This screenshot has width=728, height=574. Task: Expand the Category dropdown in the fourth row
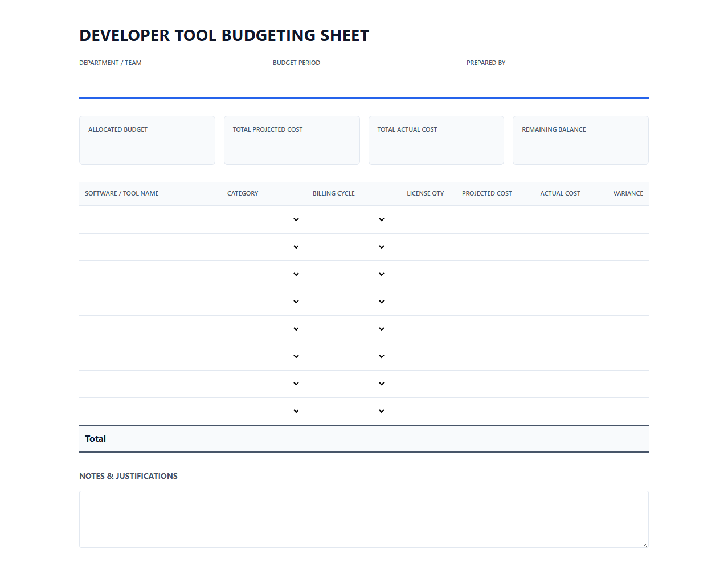tap(264, 302)
